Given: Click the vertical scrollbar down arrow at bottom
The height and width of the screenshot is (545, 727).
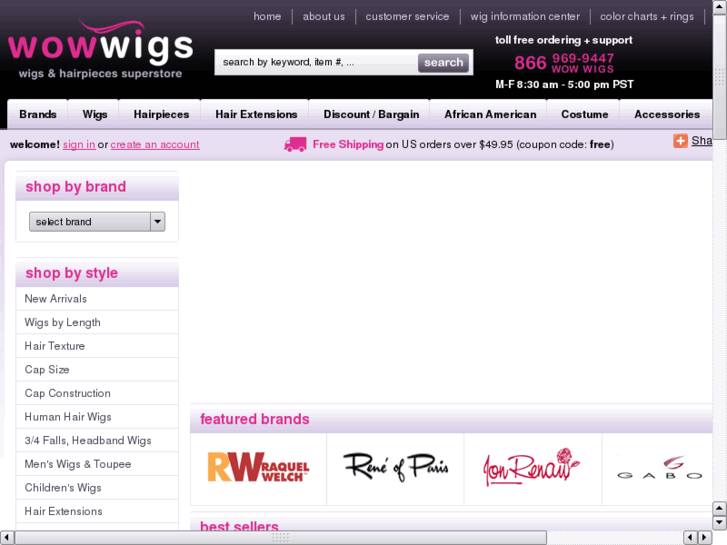Looking at the screenshot, I should coord(720,523).
